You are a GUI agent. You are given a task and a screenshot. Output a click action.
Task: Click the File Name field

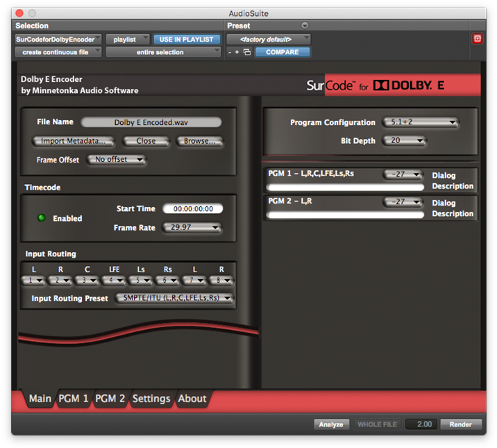pos(151,122)
